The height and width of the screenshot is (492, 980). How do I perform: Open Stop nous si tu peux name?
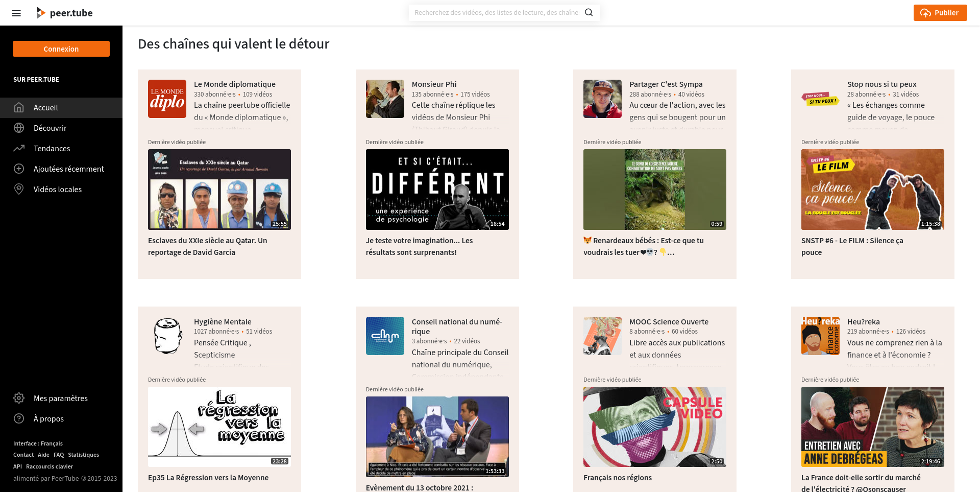tap(882, 84)
